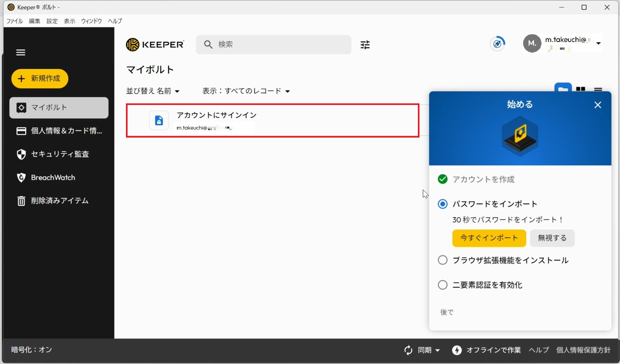Click the getting started rocket progress icon
This screenshot has height=364, width=620.
pyautogui.click(x=497, y=43)
